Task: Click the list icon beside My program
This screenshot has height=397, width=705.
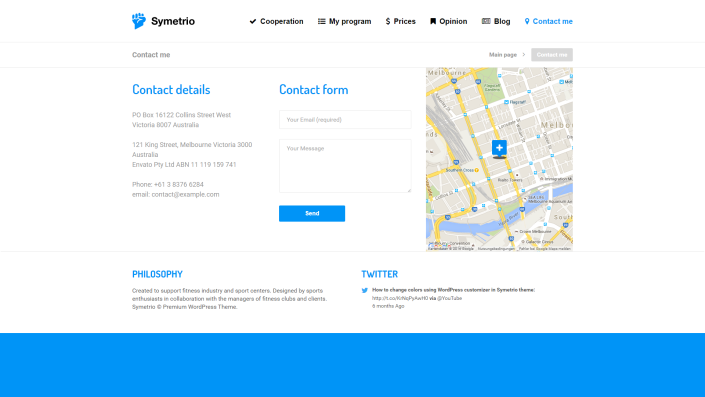Action: [x=321, y=21]
